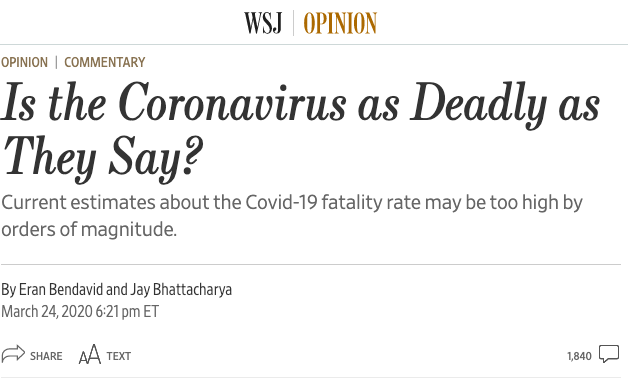Viewport: 628px width, 387px height.
Task: Click author name Jay Bhattacharya
Action: coord(181,290)
